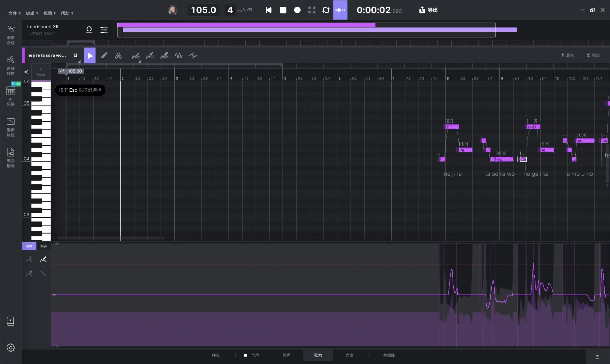Open the mixer sliders icon

click(x=104, y=30)
